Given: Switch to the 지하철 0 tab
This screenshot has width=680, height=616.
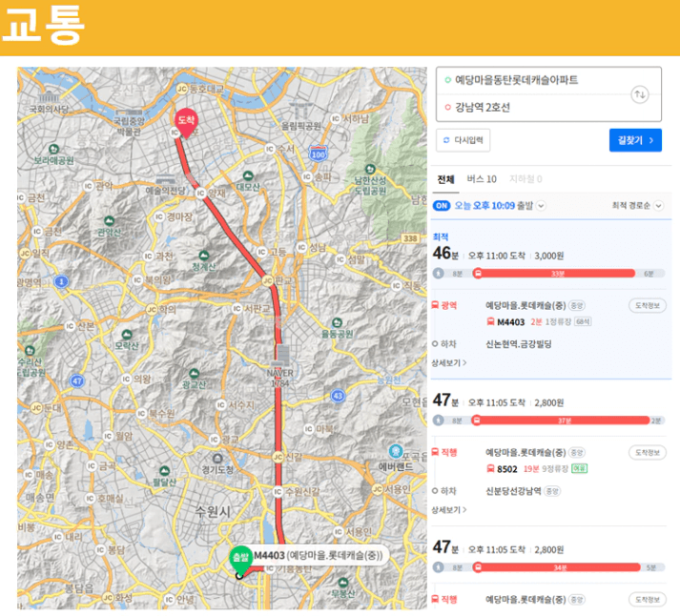Looking at the screenshot, I should [525, 179].
